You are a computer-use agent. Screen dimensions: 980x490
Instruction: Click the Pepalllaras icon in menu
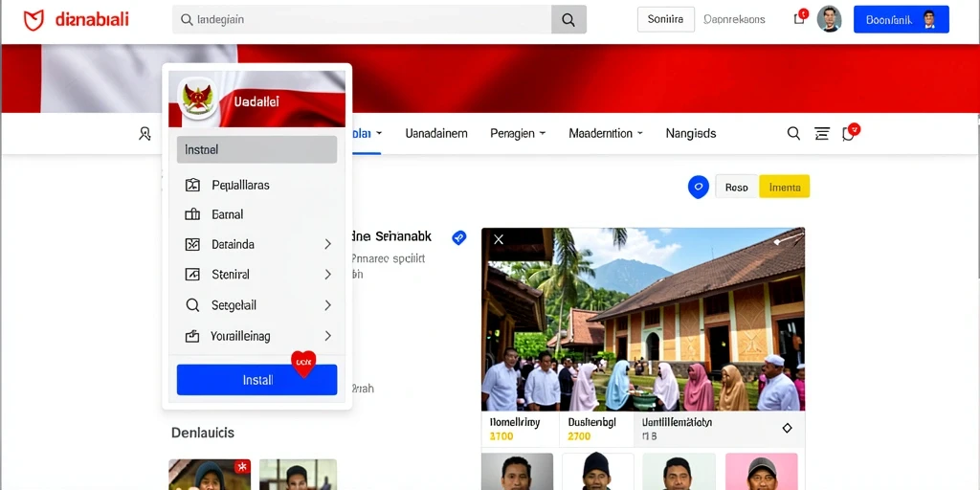pyautogui.click(x=192, y=185)
